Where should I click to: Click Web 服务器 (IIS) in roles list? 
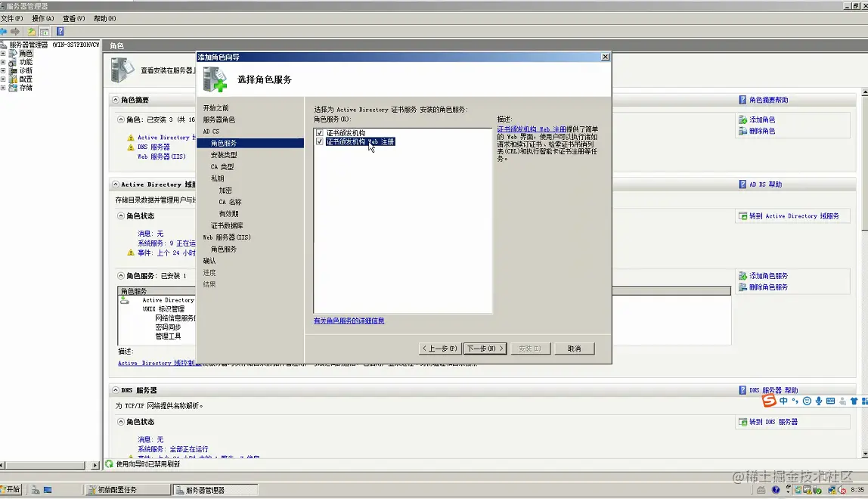pos(161,157)
